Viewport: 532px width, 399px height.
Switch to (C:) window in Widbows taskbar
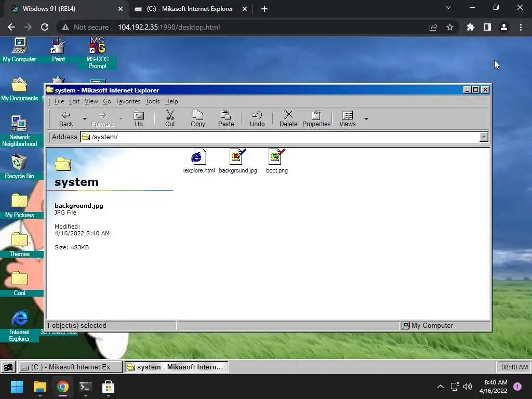pos(70,367)
